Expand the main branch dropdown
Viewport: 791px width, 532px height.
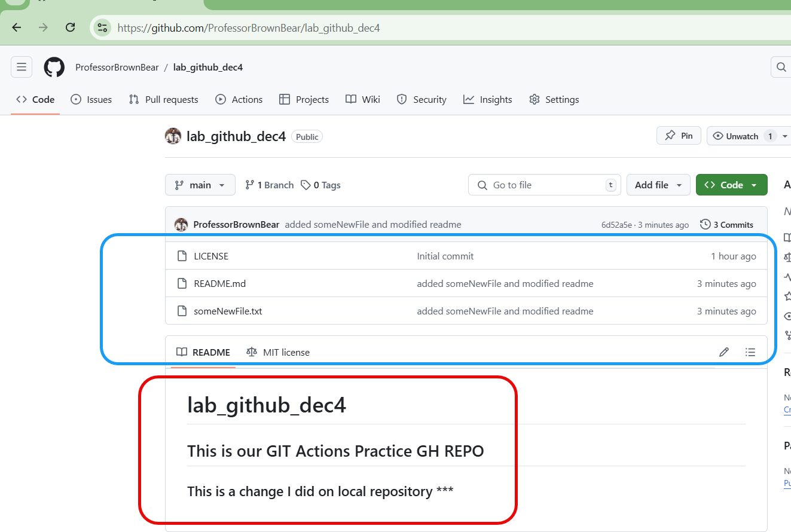coord(200,185)
